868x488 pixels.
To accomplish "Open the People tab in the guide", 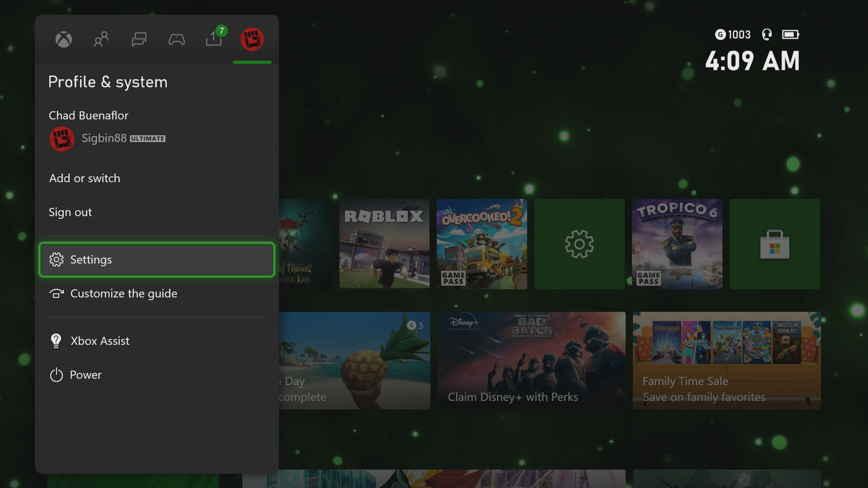I will coord(101,39).
